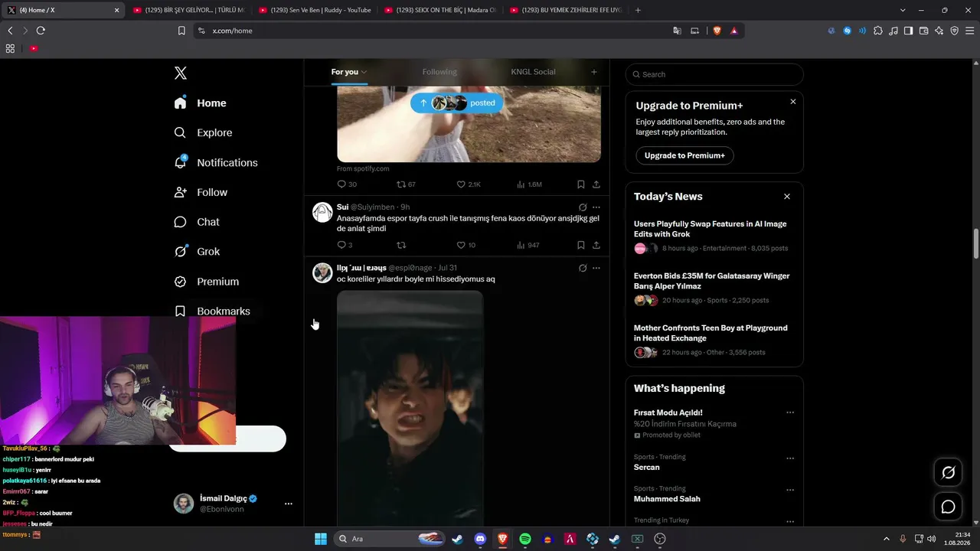
Task: Click the Upgrade to Premium+ button
Action: click(684, 155)
